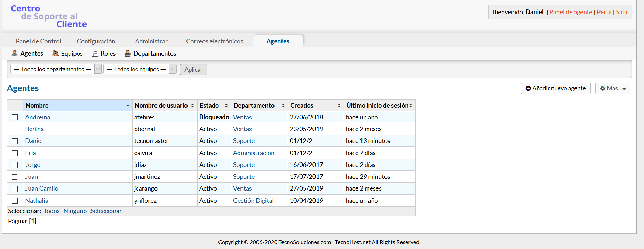Select the checkbox next to Daniel
The width and height of the screenshot is (644, 249).
coord(15,141)
